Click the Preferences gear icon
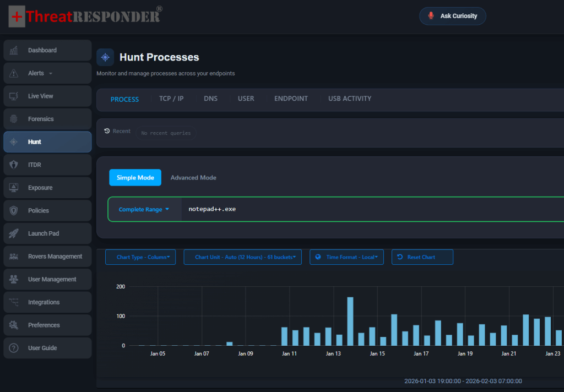This screenshot has width=564, height=392. 14,325
